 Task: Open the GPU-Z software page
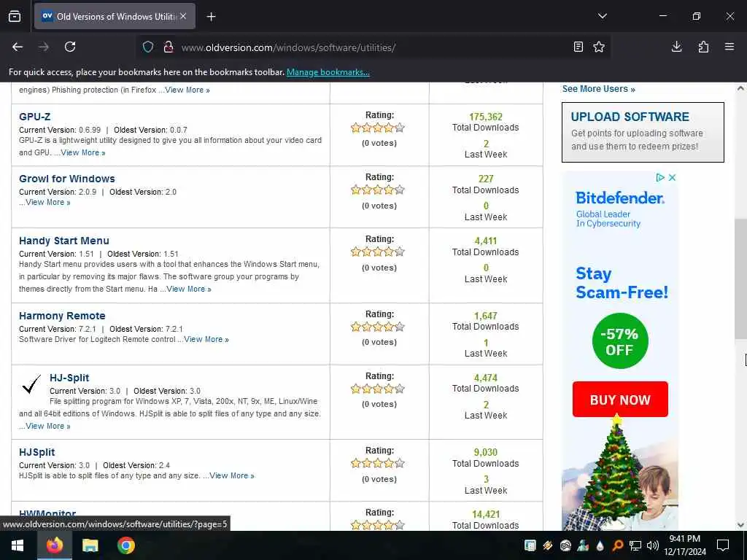tap(35, 117)
